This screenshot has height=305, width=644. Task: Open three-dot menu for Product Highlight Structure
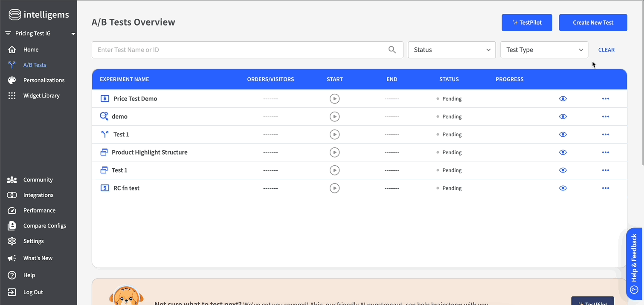(605, 152)
